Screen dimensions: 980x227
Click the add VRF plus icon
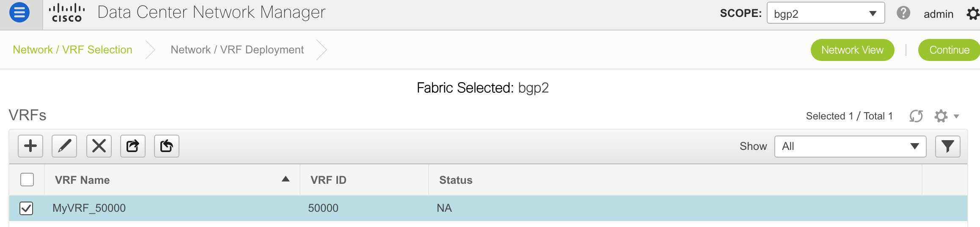(x=30, y=146)
